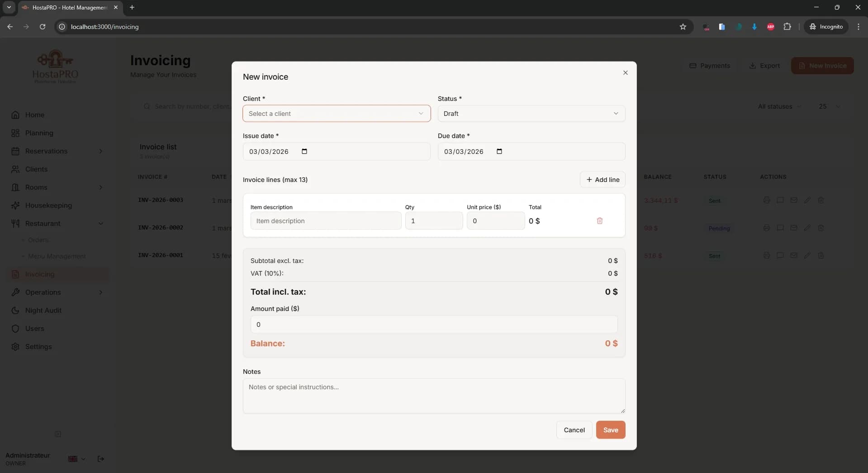Image resolution: width=868 pixels, height=473 pixels.
Task: Open the language selector near Administrateur
Action: (76, 459)
